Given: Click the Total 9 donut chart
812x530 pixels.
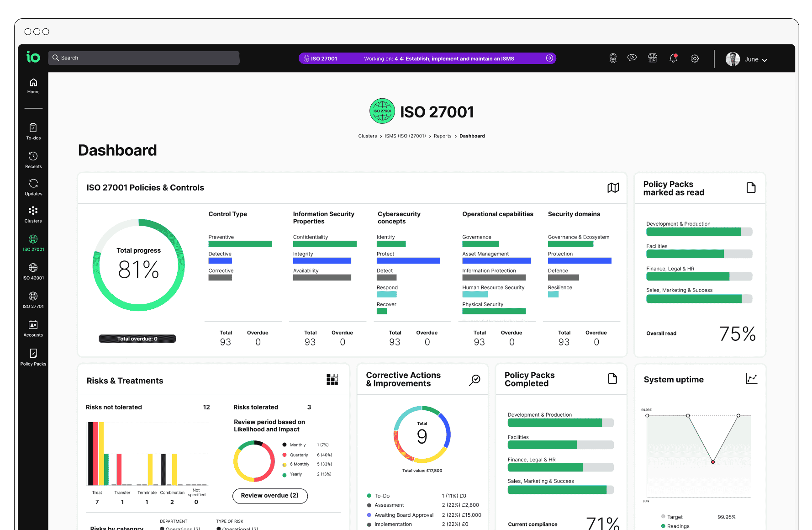Looking at the screenshot, I should pyautogui.click(x=422, y=434).
